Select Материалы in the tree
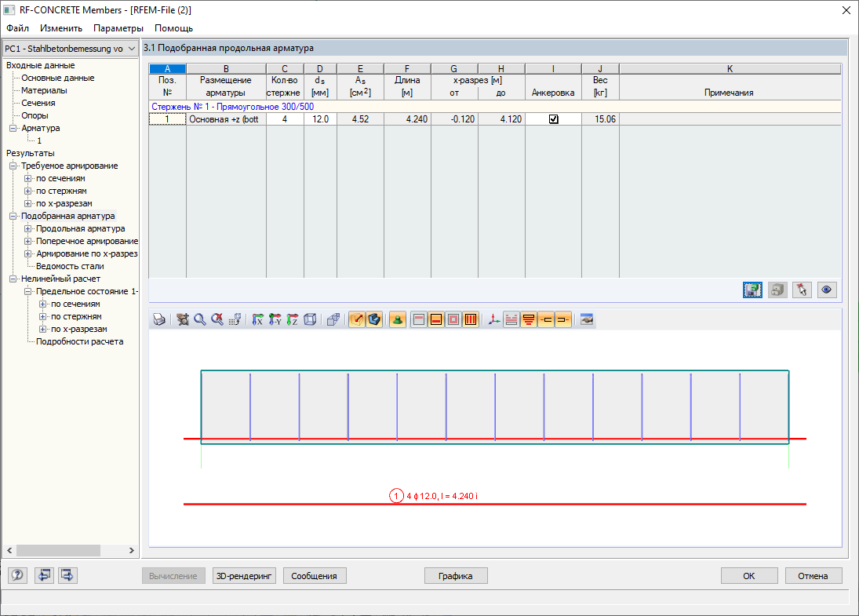Image resolution: width=859 pixels, height=616 pixels. [x=44, y=90]
